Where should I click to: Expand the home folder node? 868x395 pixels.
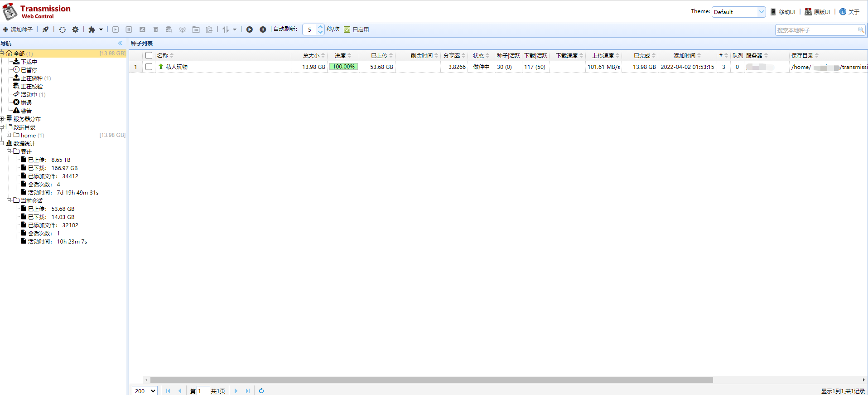[9, 135]
